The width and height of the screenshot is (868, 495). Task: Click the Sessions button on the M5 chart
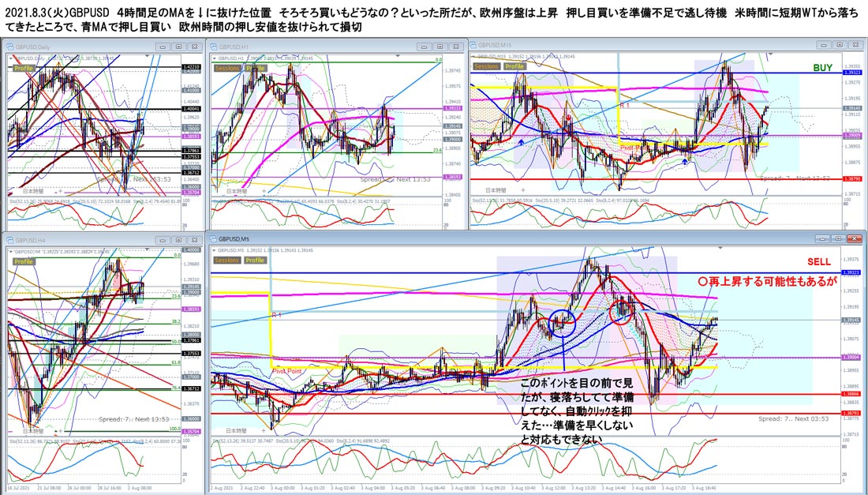click(x=228, y=260)
